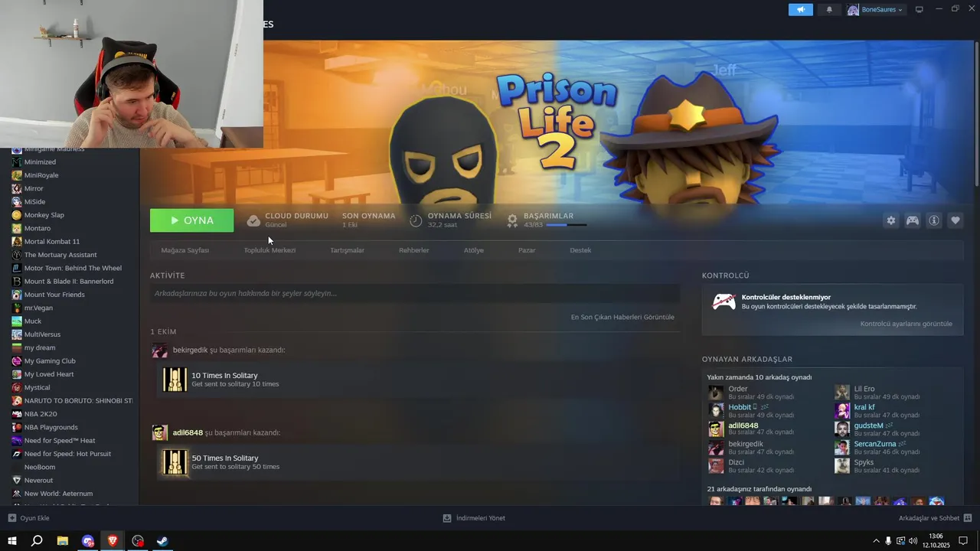Open File Explorer from the taskbar
This screenshot has width=980, height=551.
coord(63,541)
